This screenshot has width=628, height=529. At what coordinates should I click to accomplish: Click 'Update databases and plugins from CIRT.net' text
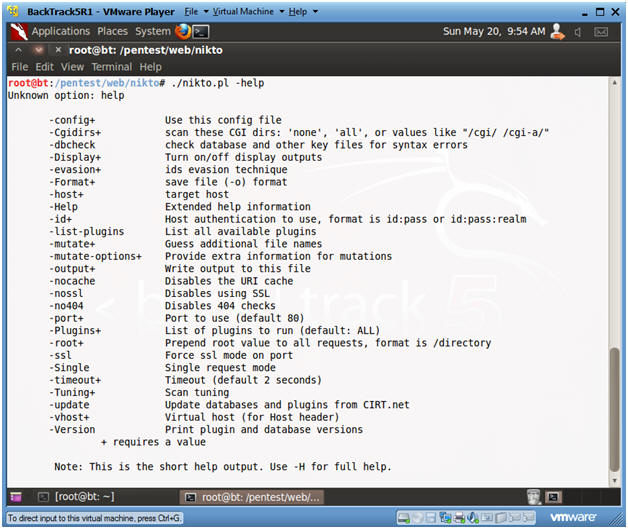pyautogui.click(x=287, y=405)
